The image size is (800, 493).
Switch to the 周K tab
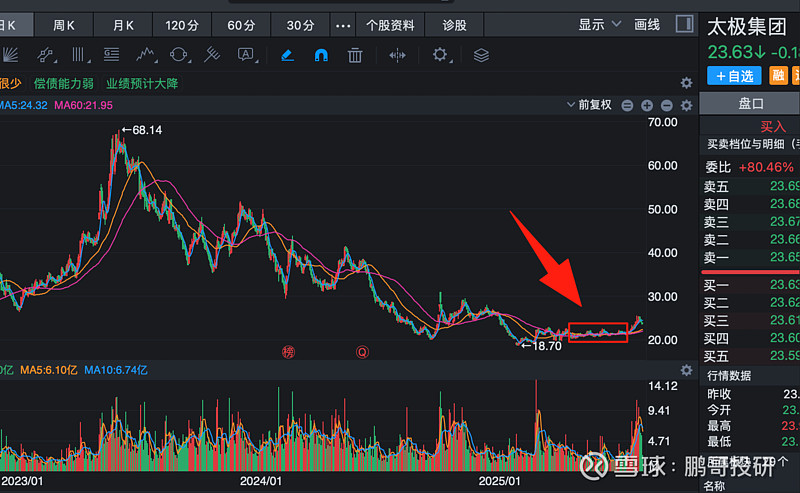point(64,25)
